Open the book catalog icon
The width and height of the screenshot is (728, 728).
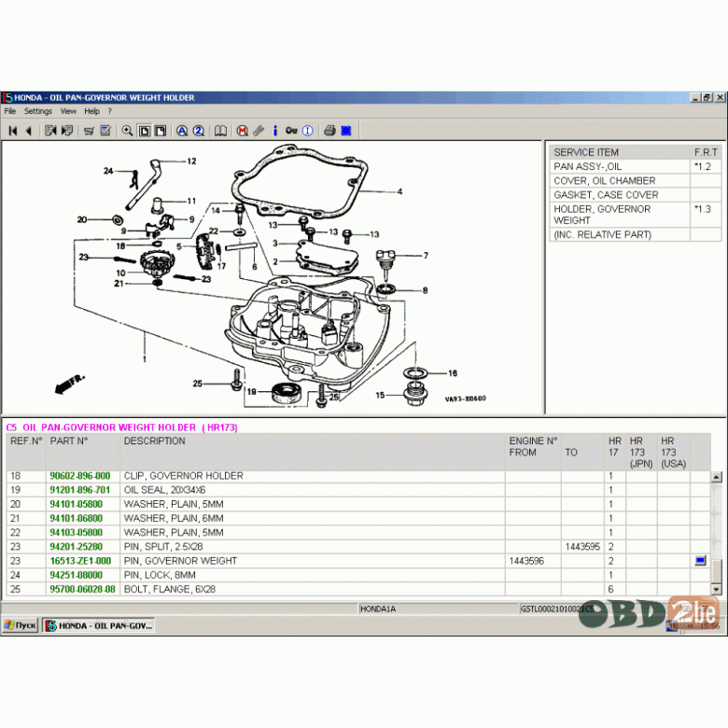(220, 131)
